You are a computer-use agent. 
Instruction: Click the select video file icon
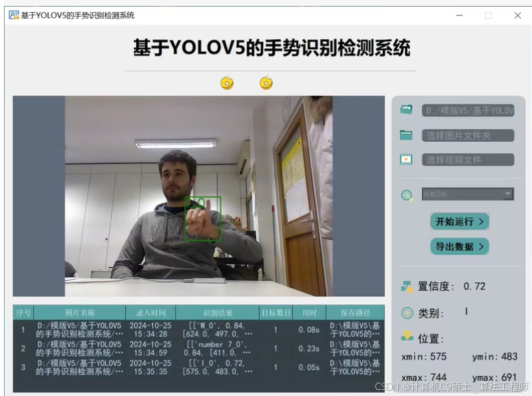coord(406,159)
